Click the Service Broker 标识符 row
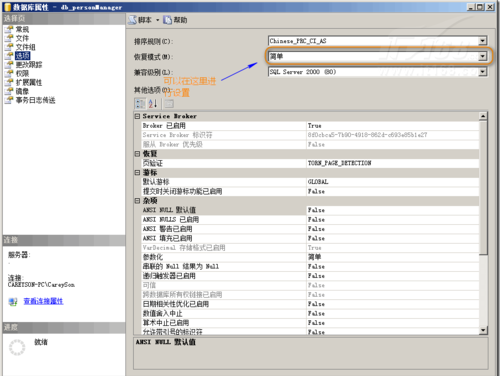Screen dimensions: 500x376 310,135
